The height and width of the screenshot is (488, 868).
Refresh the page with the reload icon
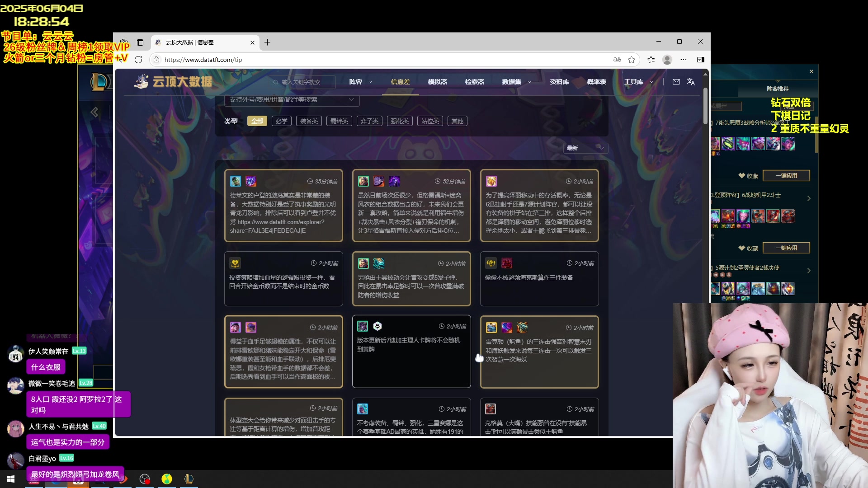(x=138, y=60)
